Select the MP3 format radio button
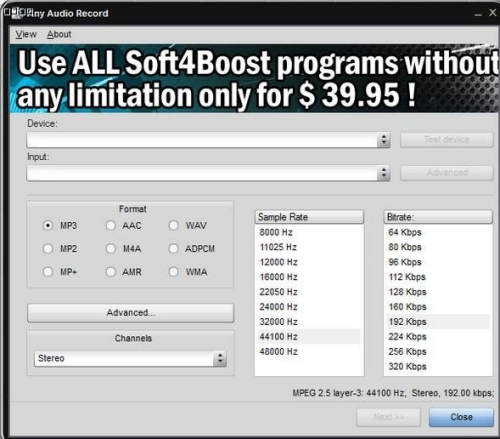The height and width of the screenshot is (439, 500). [48, 226]
